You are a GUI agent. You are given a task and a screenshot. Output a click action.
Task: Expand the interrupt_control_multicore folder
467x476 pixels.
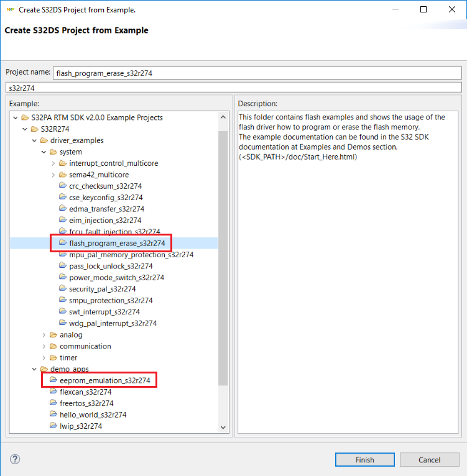tap(53, 163)
